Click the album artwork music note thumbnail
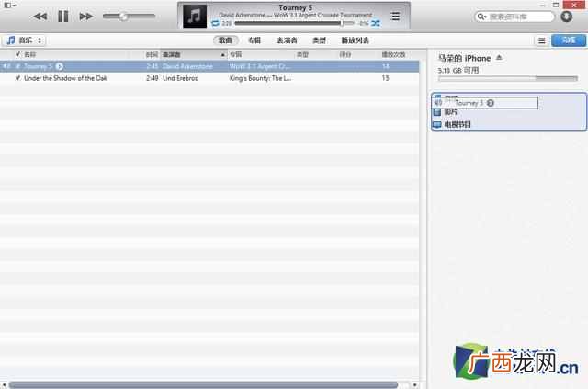The image size is (588, 389). 195,17
